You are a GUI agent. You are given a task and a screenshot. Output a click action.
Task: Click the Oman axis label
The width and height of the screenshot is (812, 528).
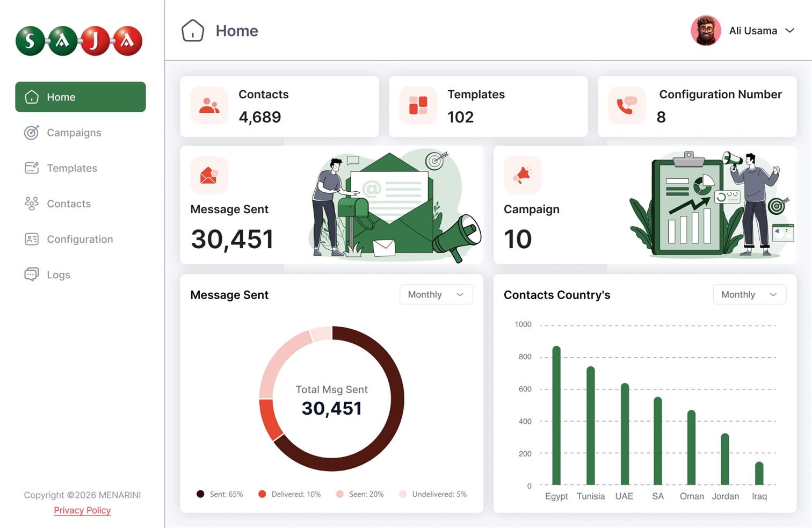[x=692, y=496]
